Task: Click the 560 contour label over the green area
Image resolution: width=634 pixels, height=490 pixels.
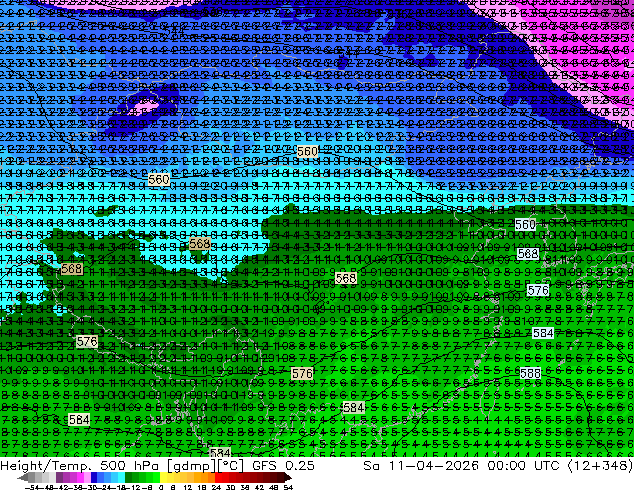Action: click(x=525, y=224)
